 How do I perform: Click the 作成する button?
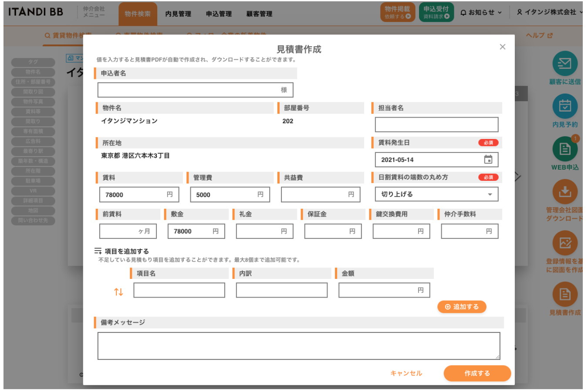pyautogui.click(x=477, y=373)
